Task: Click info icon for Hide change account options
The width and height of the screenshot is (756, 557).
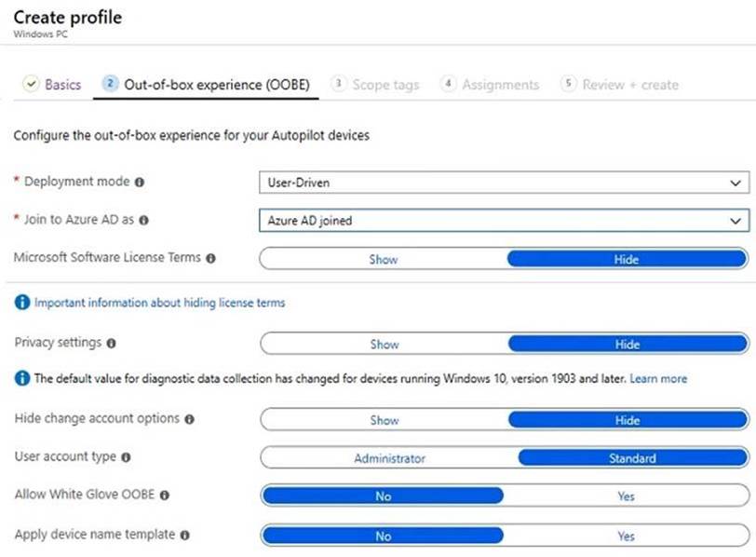Action: (x=189, y=419)
